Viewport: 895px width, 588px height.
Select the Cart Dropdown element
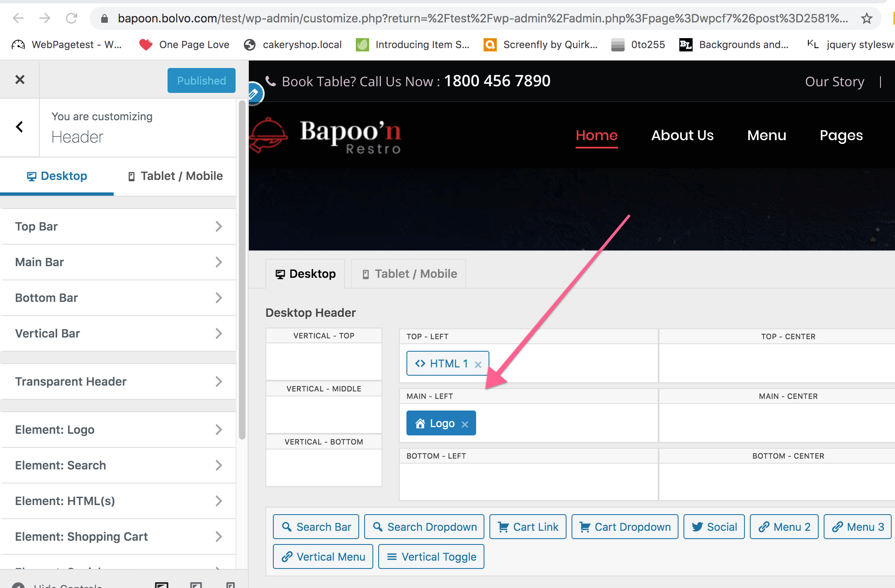point(625,527)
